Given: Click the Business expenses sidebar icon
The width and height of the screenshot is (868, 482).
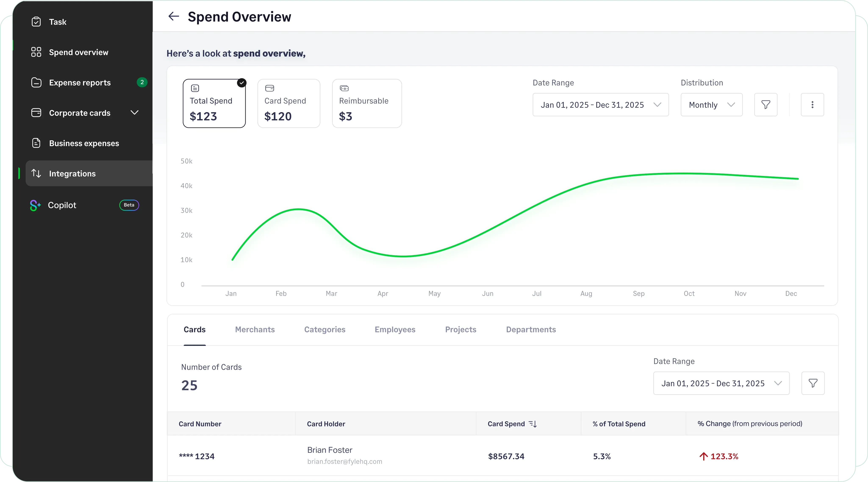Looking at the screenshot, I should click(x=36, y=143).
